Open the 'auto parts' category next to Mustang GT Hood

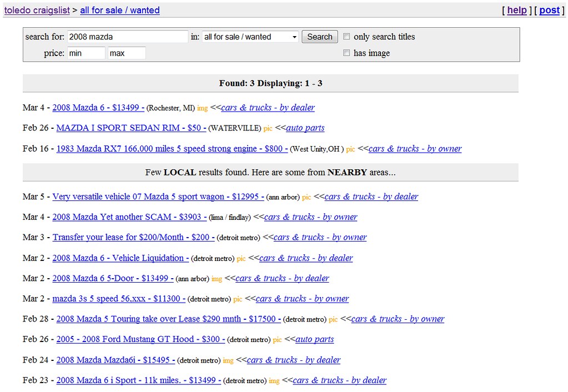coord(315,339)
